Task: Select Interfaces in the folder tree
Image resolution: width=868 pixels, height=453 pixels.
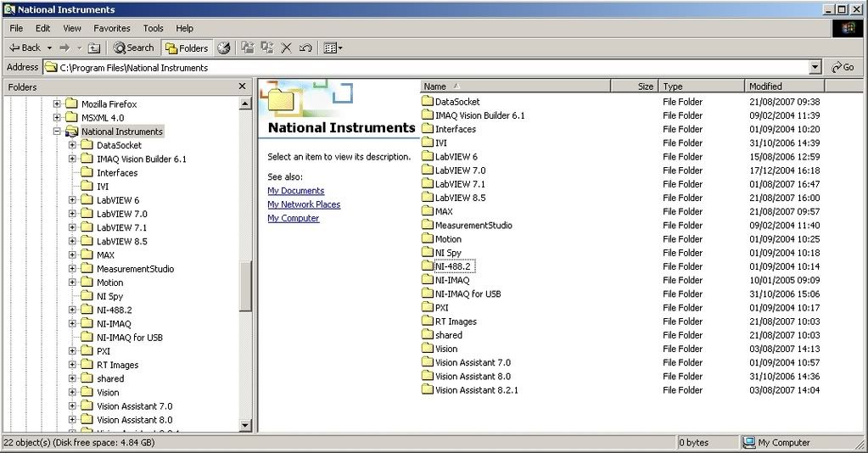Action: click(117, 173)
